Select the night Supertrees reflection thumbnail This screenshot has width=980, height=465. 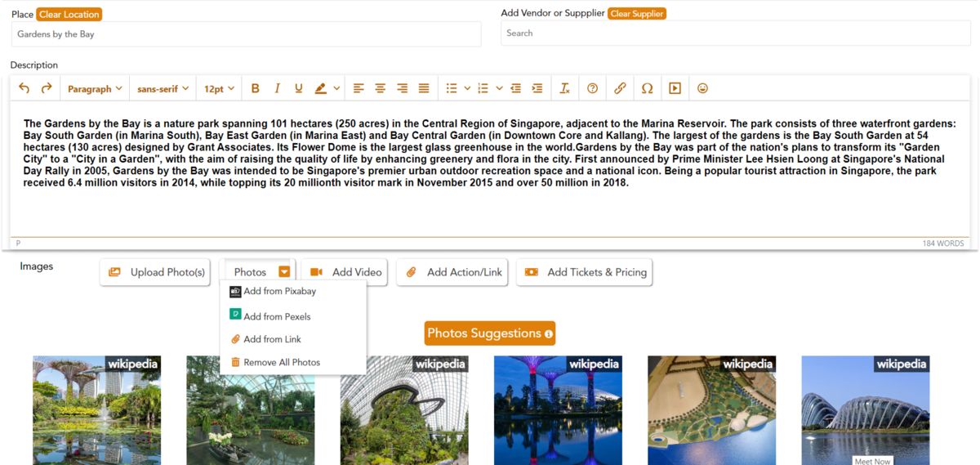tap(558, 410)
